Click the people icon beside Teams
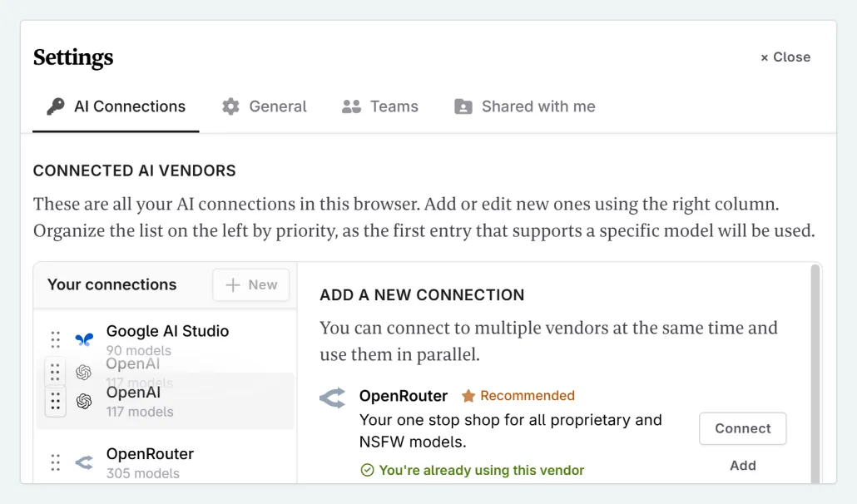 [x=351, y=106]
